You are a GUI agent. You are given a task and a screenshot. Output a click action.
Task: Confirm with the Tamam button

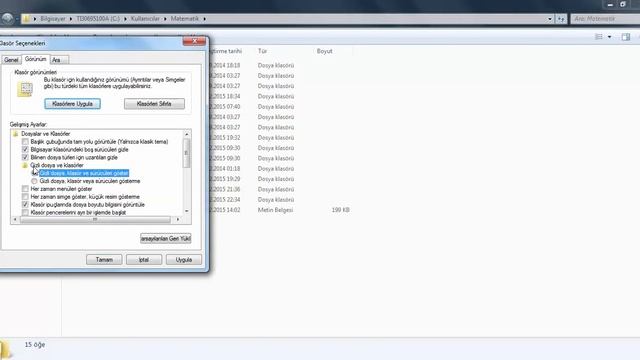coord(104,260)
